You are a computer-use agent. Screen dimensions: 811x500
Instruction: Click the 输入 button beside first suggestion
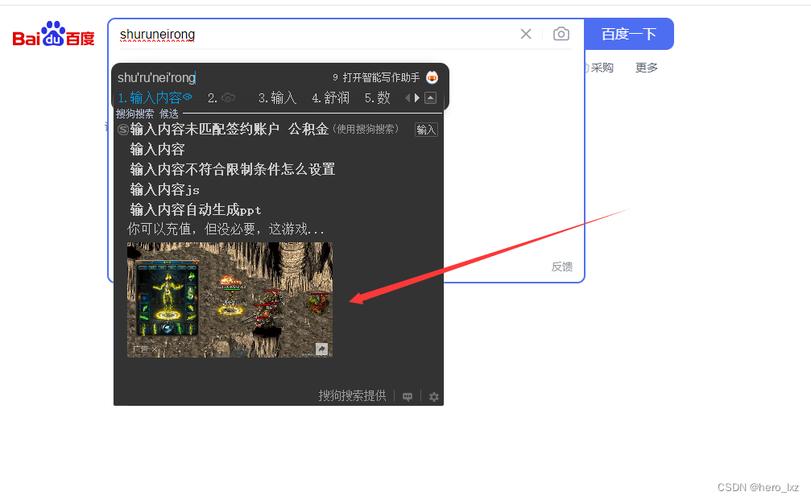pyautogui.click(x=426, y=130)
